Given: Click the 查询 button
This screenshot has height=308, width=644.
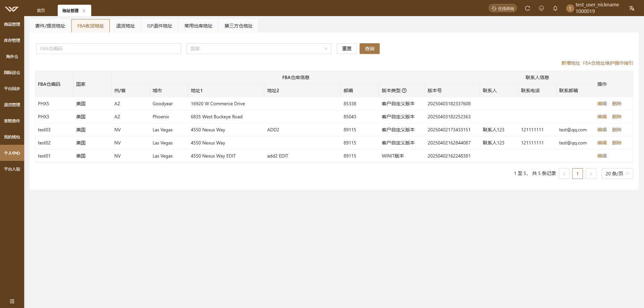Looking at the screenshot, I should (x=370, y=49).
